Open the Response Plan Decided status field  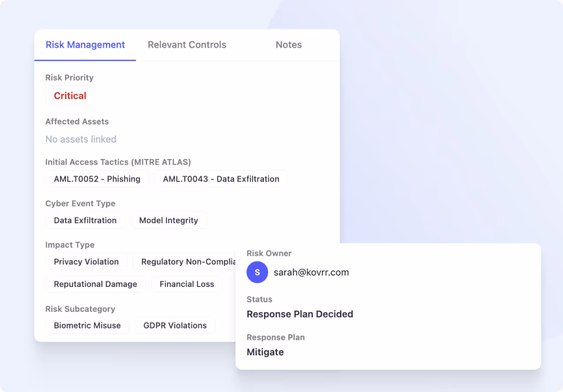pyautogui.click(x=300, y=314)
